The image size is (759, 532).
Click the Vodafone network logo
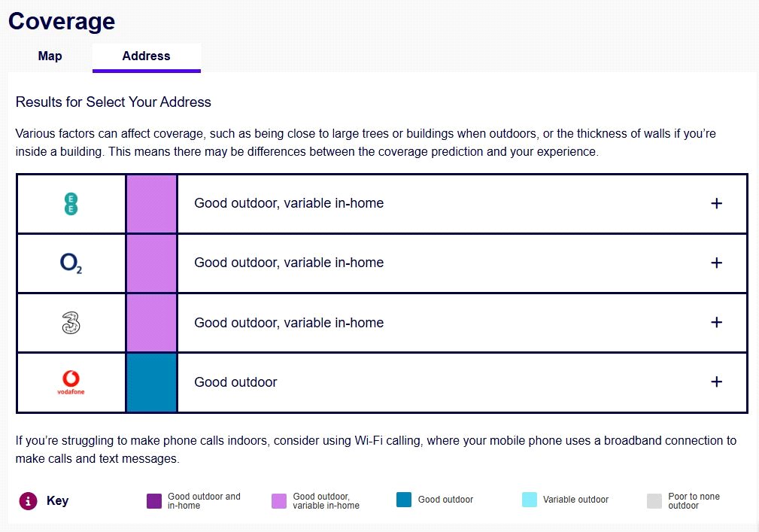(71, 382)
